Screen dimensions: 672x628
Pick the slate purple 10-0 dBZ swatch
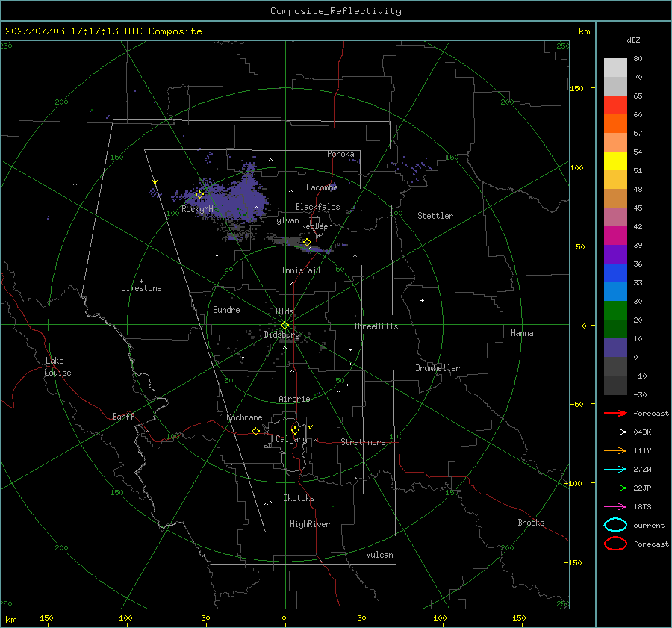click(x=615, y=347)
